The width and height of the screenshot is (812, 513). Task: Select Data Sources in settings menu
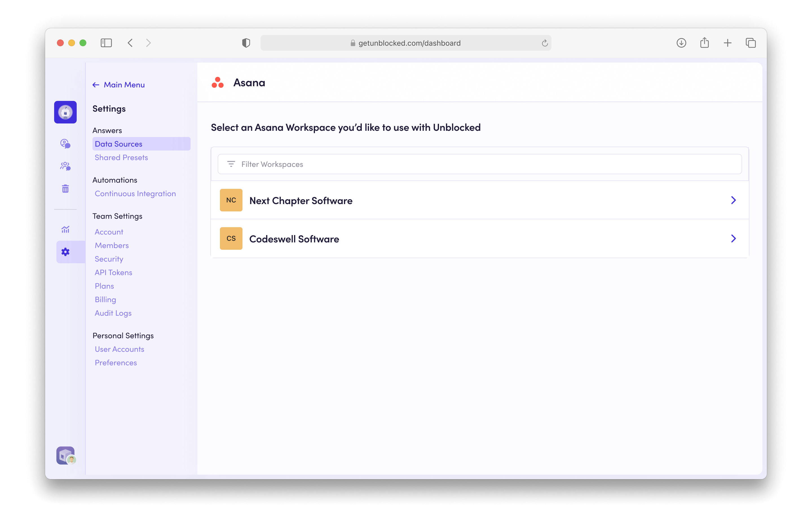click(x=118, y=144)
